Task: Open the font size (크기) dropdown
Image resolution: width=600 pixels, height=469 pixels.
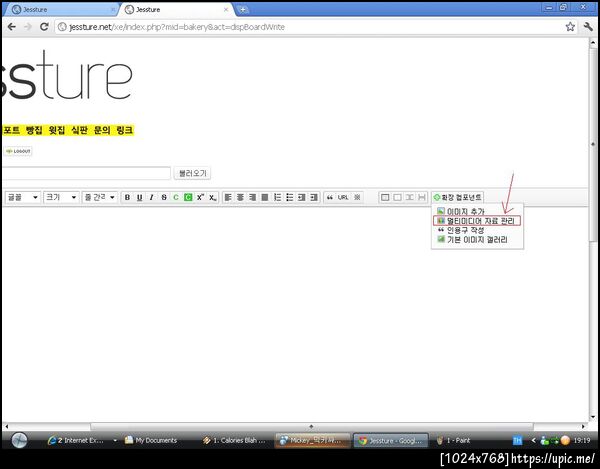Action: coord(61,197)
